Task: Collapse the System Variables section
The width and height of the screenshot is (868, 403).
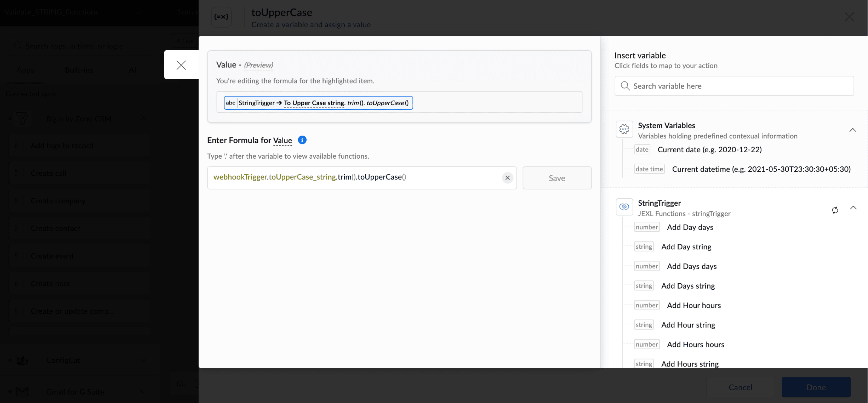Action: [x=852, y=130]
